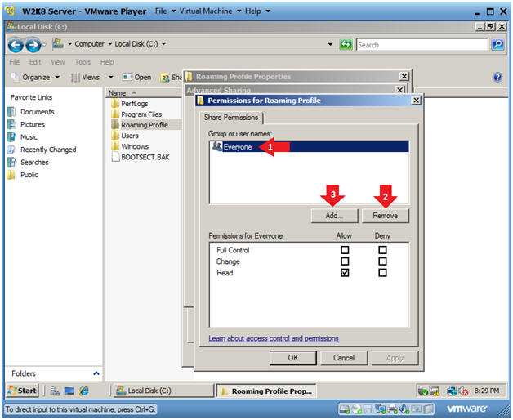
Task: Switch to Local Disk (C:) taskbar button
Action: click(163, 391)
